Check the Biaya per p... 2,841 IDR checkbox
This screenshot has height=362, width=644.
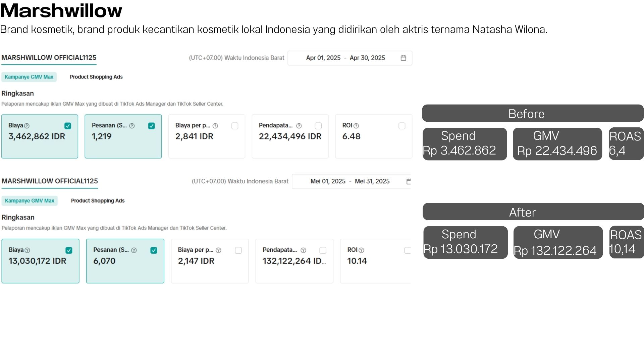235,126
